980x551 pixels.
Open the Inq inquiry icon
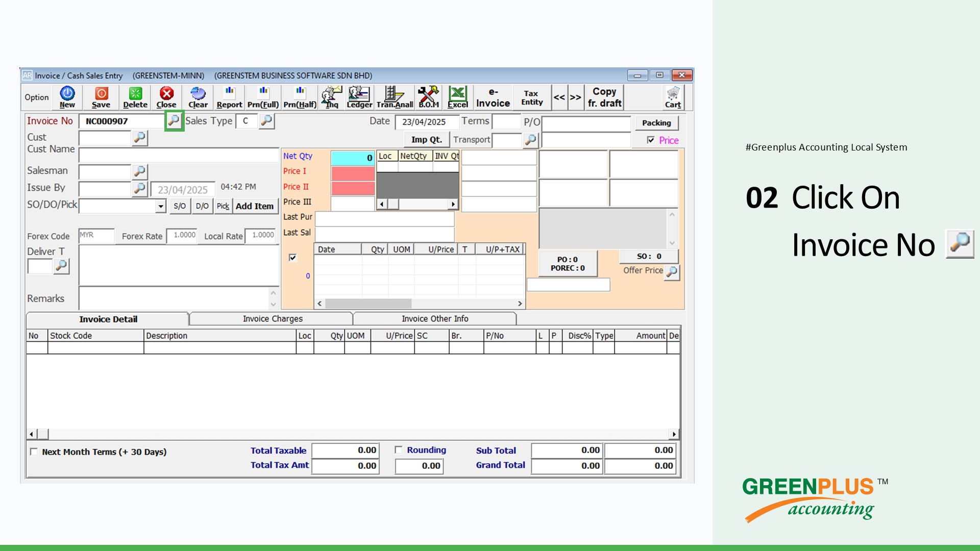tap(332, 97)
